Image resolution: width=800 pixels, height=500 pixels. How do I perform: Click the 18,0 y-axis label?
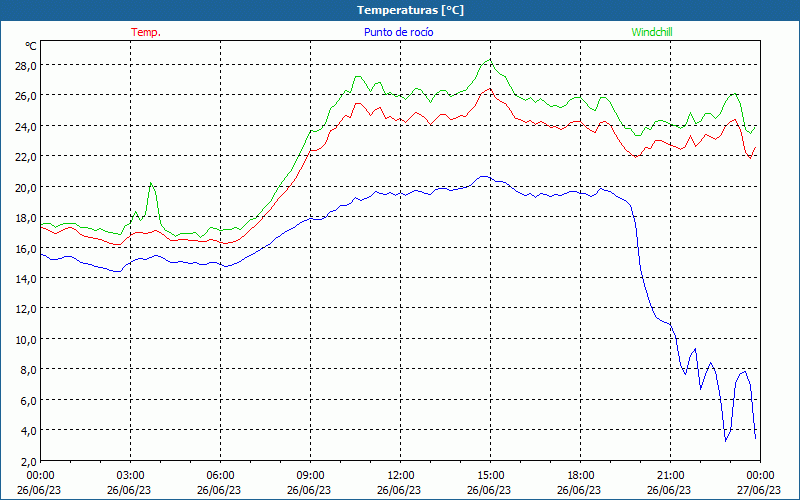pyautogui.click(x=26, y=217)
